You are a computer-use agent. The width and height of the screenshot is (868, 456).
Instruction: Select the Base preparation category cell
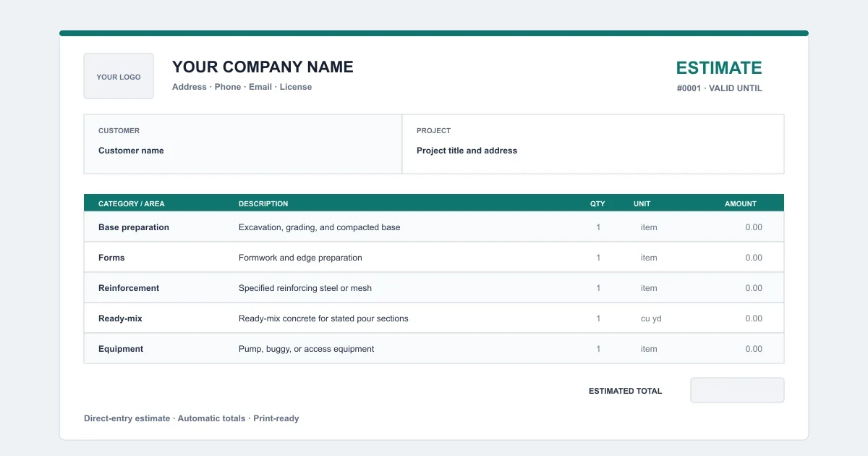pyautogui.click(x=134, y=227)
